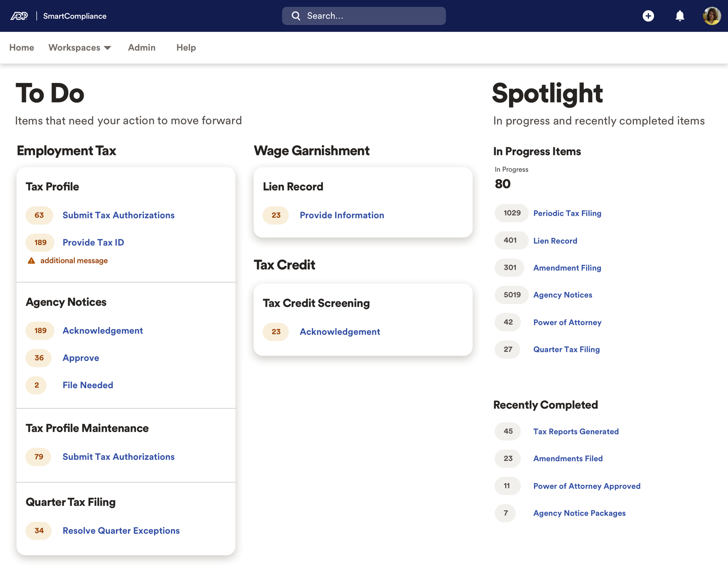
Task: Click the 1029 badge next to Periodic Tax Filing
Action: pos(512,213)
